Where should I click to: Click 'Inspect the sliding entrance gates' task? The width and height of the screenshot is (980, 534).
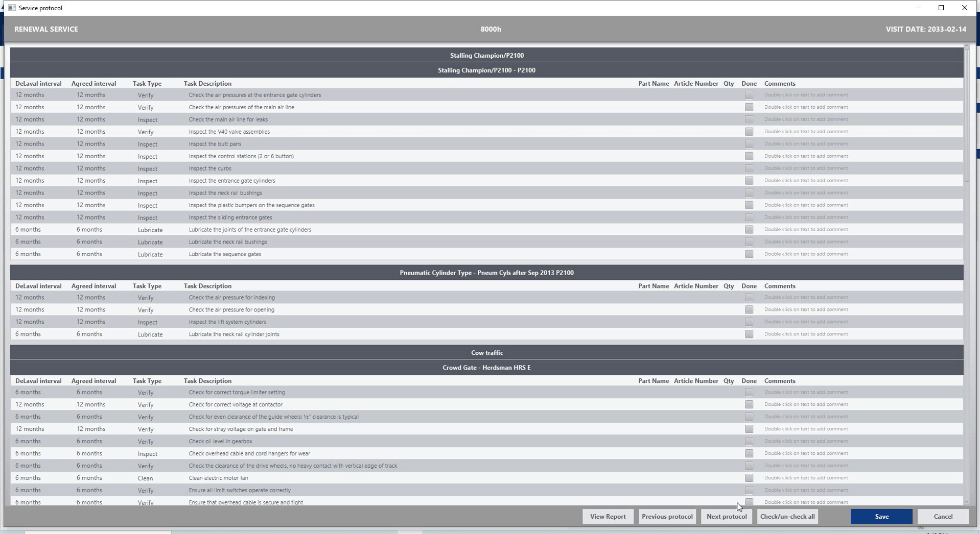(230, 217)
